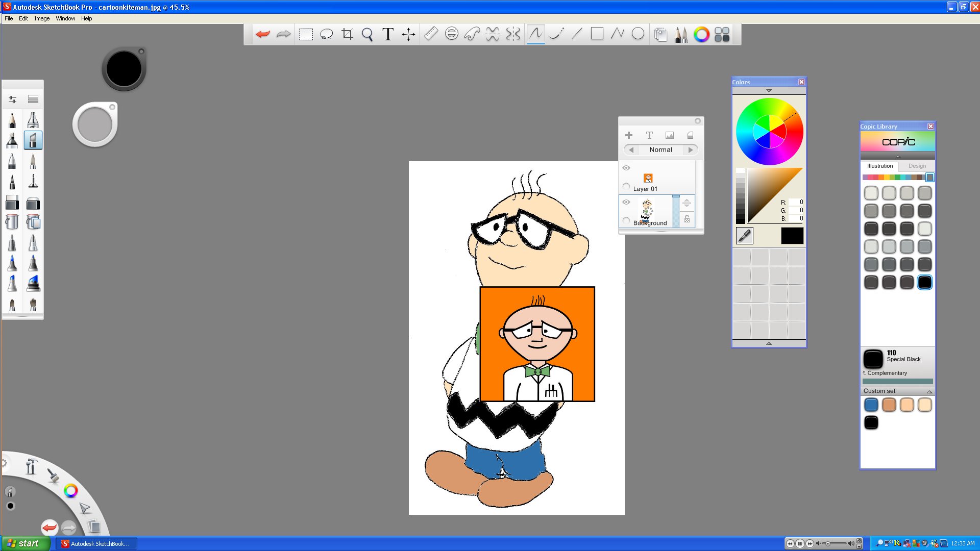Click Autodesk SketchBook taskbar button
This screenshot has height=551, width=980.
point(96,544)
